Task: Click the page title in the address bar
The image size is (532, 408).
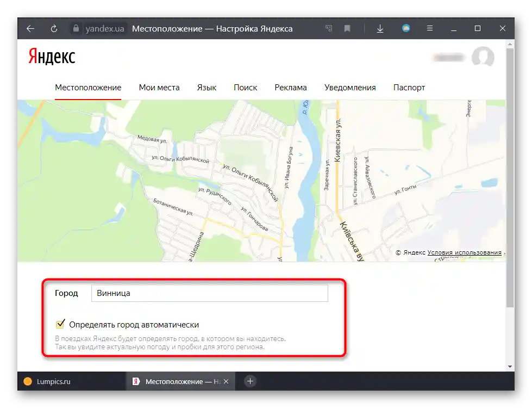Action: (x=212, y=28)
